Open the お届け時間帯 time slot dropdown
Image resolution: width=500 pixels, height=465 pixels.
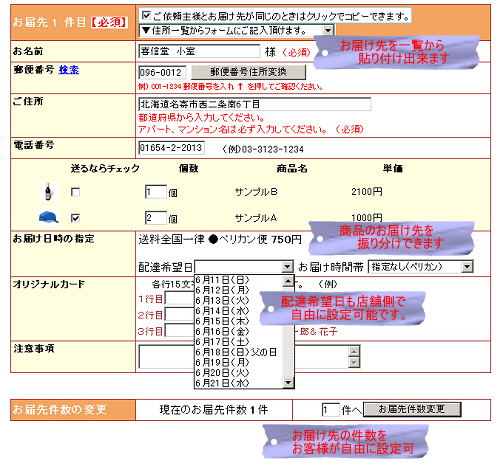tap(421, 267)
